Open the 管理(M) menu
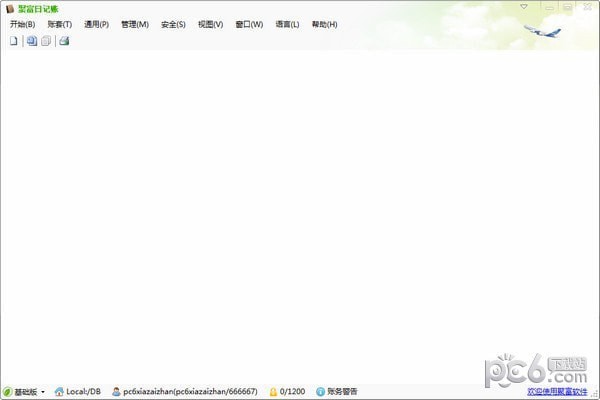The width and height of the screenshot is (600, 400). tap(135, 24)
